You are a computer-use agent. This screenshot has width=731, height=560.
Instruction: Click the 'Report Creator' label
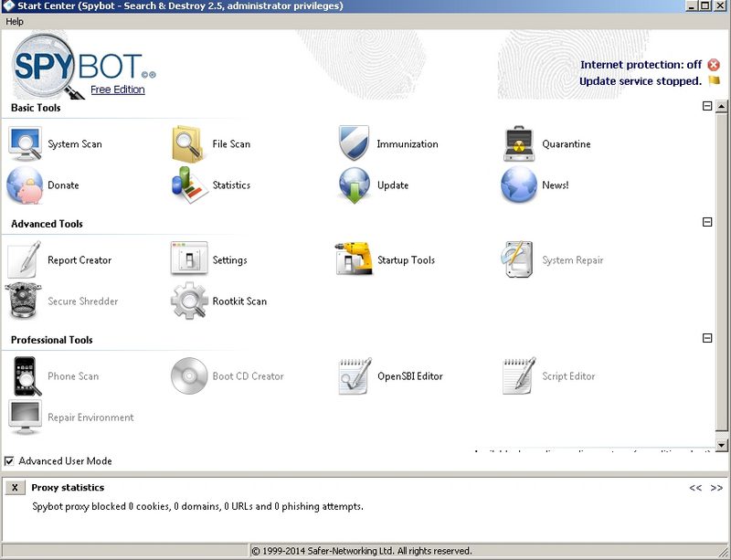click(x=79, y=260)
